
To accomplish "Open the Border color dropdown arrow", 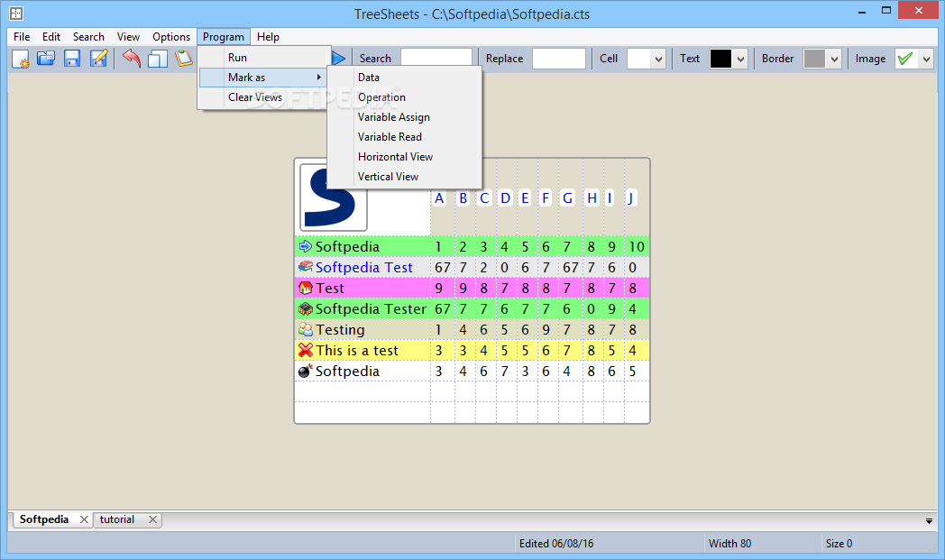I will click(834, 60).
